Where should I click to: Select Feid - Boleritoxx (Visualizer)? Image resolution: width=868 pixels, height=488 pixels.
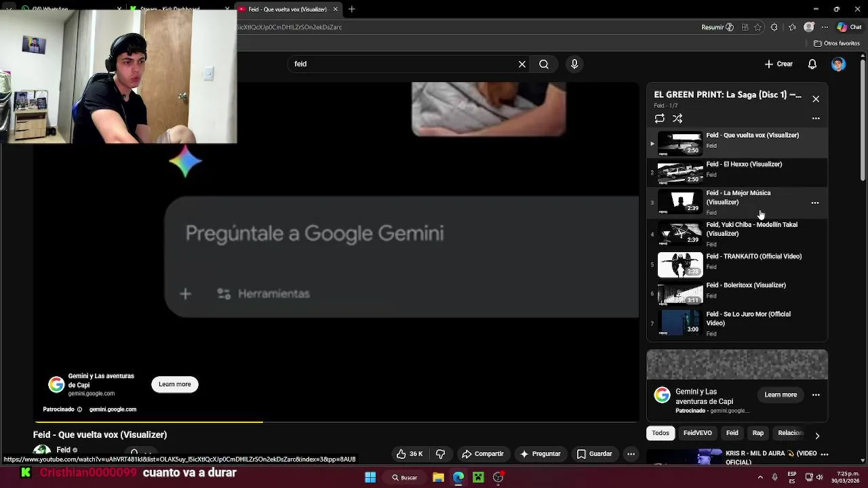point(737,294)
